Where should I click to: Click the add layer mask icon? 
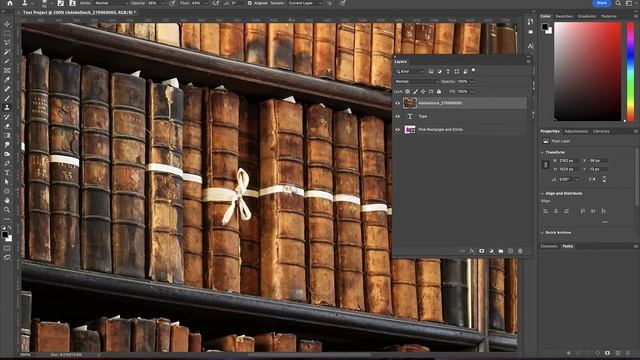point(482,251)
